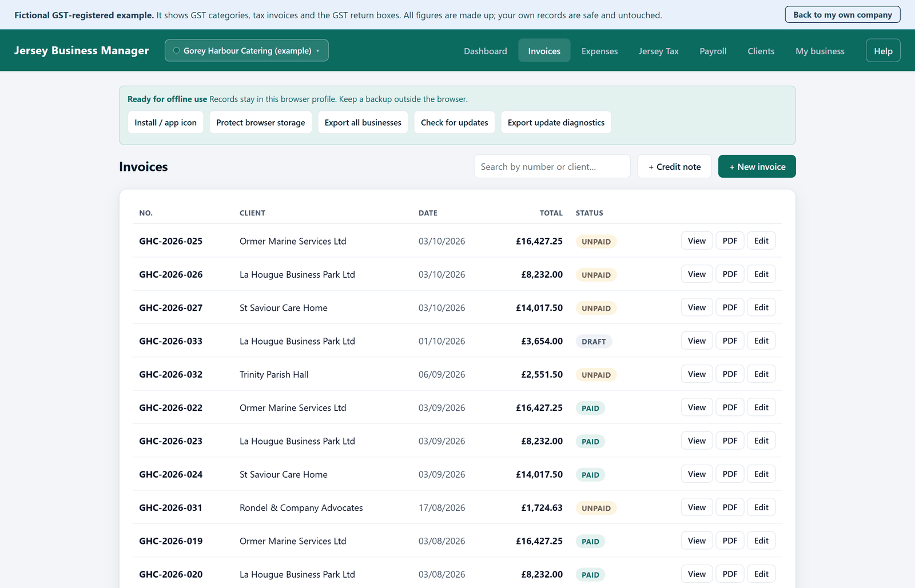Open the Payroll tab
This screenshot has height=588, width=915.
pos(713,51)
